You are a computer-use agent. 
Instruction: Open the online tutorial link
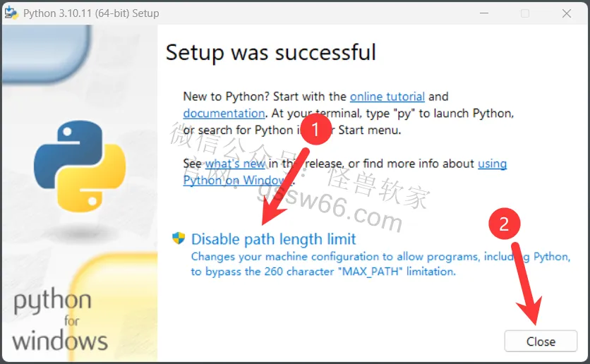(x=387, y=97)
